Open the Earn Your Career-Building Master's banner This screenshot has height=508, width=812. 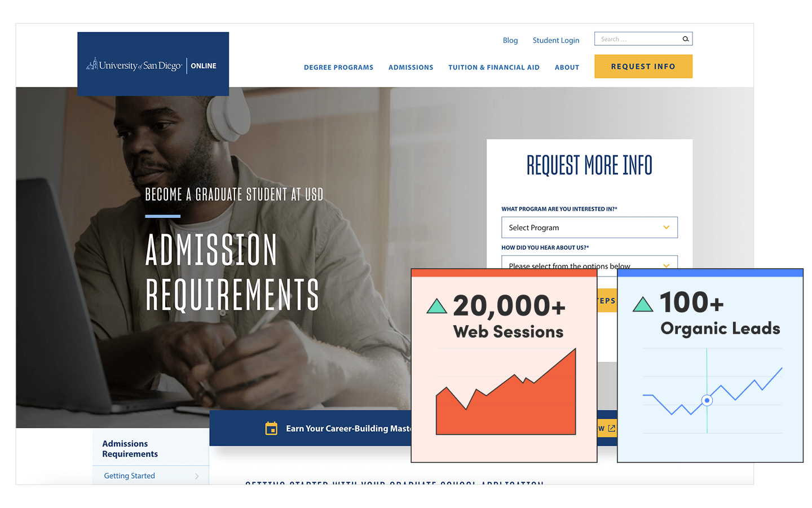coord(348,428)
